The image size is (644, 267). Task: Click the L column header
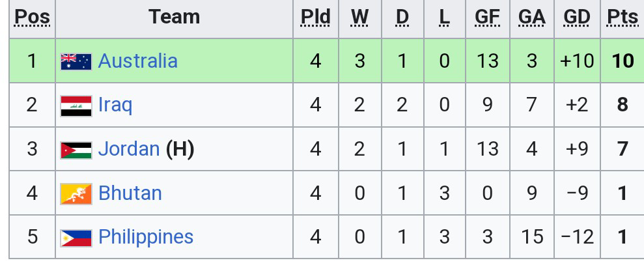(444, 18)
